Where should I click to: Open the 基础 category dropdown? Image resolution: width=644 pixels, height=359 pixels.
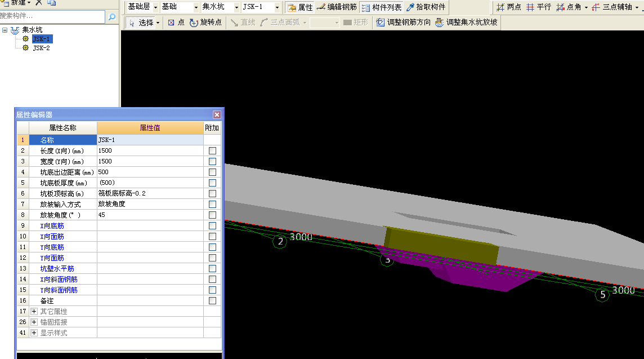coord(195,7)
